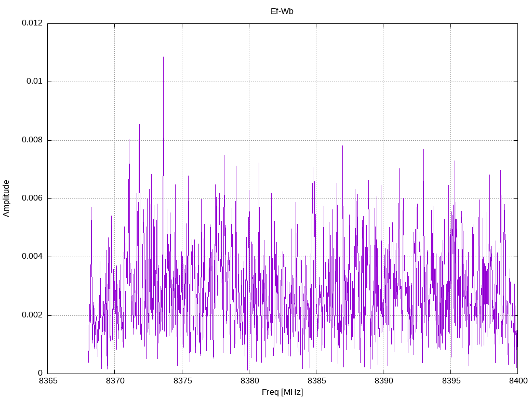Click the x-axis label Freq [MHz]
Viewport: 532px width, 399px height.
point(282,392)
